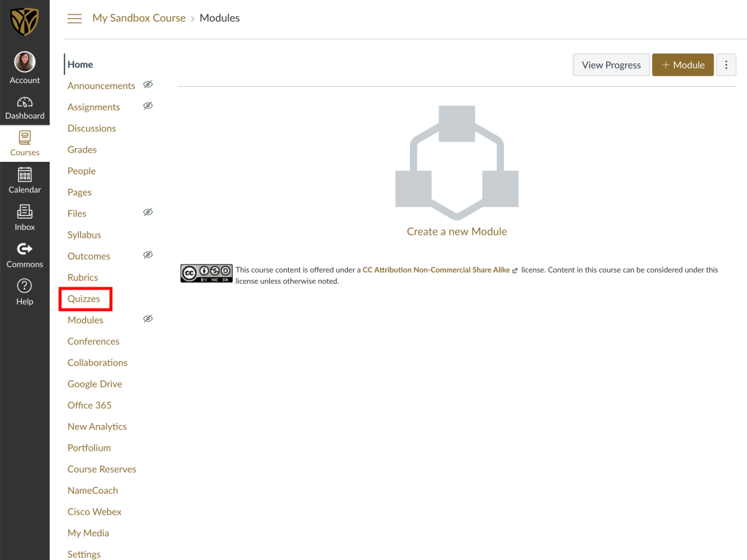Select Grades in course navigation
Screen dimensions: 747x560
pyautogui.click(x=82, y=149)
